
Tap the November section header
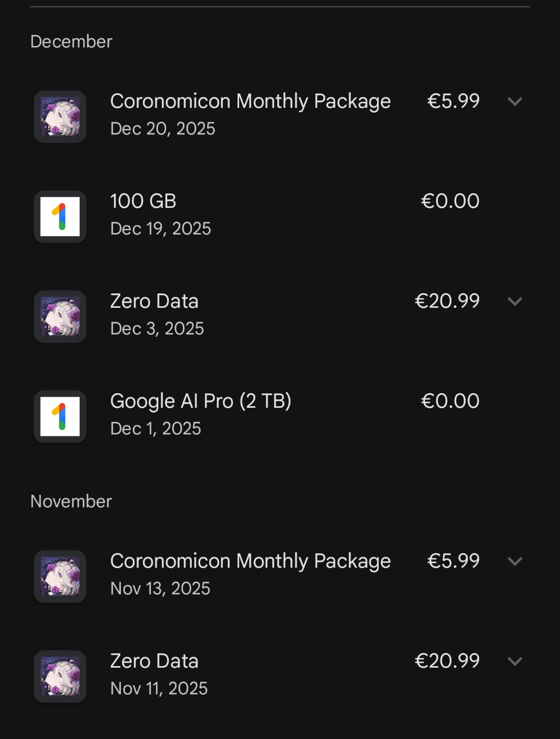pyautogui.click(x=71, y=501)
